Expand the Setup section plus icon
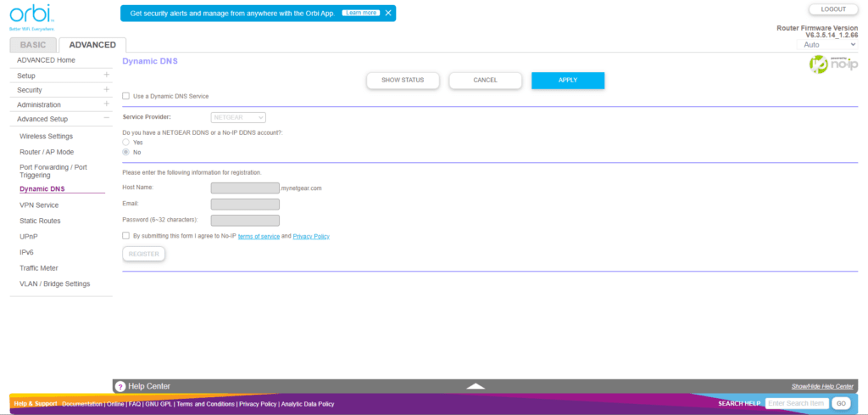 [x=106, y=76]
